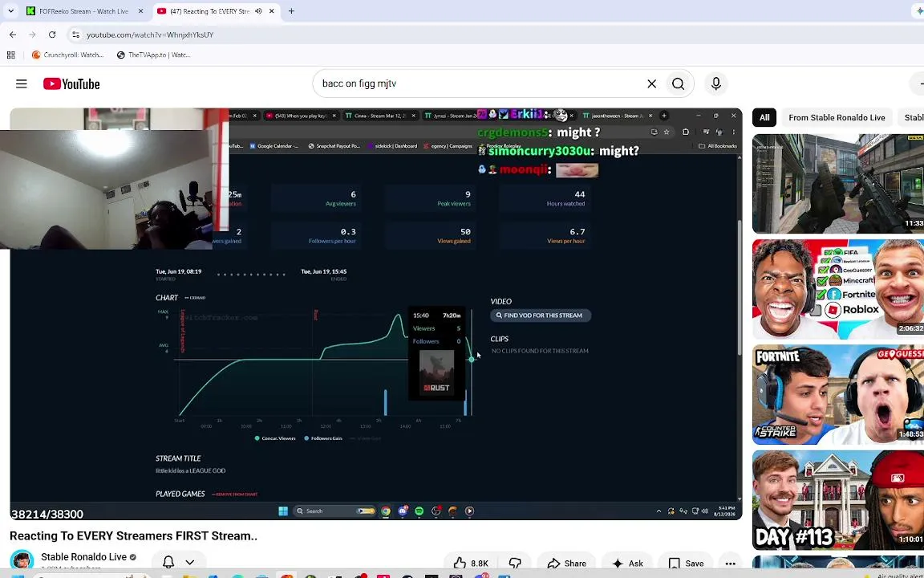Image resolution: width=924 pixels, height=578 pixels.
Task: Start voice search with the microphone
Action: 716,83
